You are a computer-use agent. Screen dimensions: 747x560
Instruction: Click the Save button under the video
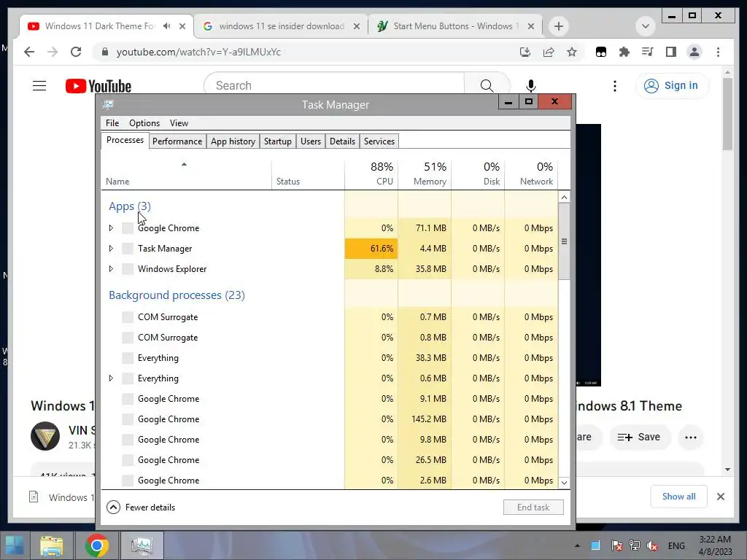coord(639,437)
